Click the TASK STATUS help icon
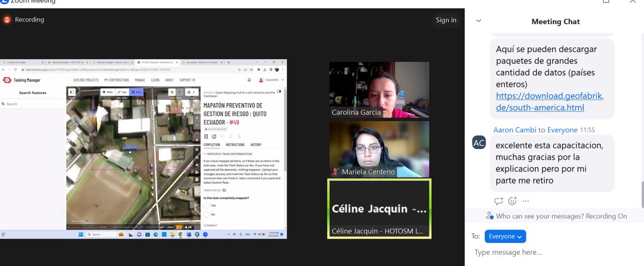Screen dimensions: 644x266 224,190
